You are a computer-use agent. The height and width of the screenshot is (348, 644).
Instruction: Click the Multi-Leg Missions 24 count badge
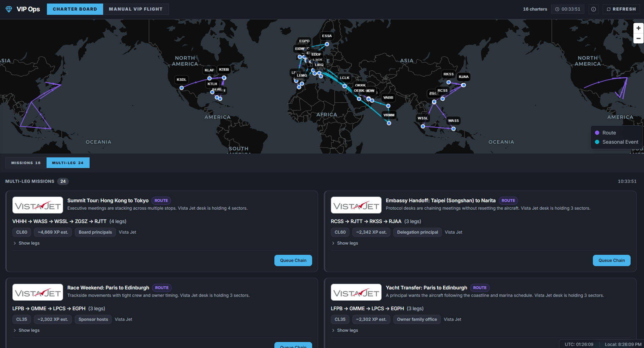pyautogui.click(x=63, y=181)
